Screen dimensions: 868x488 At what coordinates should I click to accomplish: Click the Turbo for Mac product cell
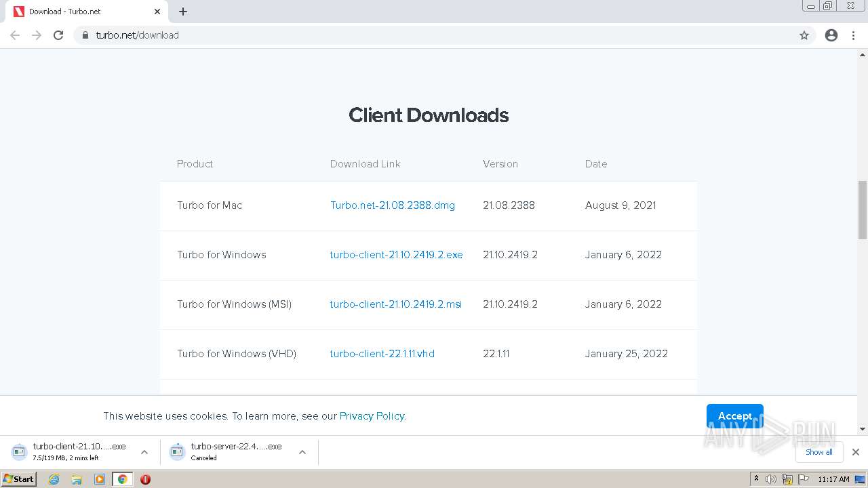point(210,205)
